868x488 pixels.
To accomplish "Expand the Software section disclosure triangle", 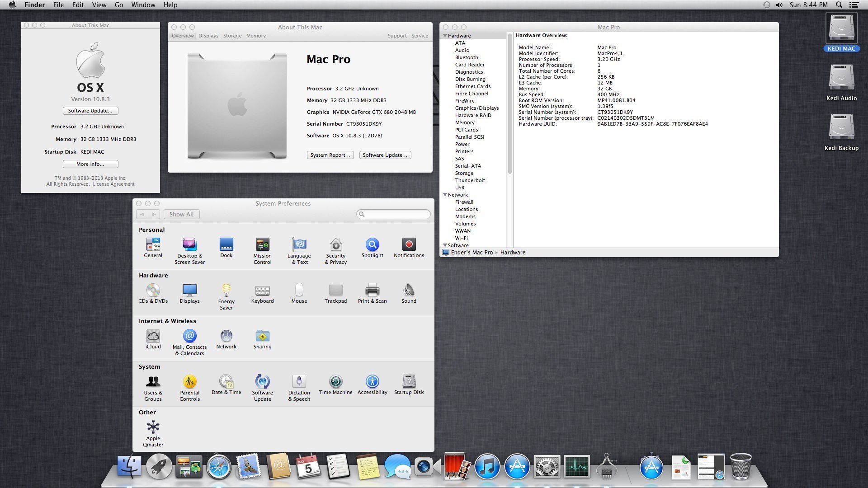I will [445, 245].
